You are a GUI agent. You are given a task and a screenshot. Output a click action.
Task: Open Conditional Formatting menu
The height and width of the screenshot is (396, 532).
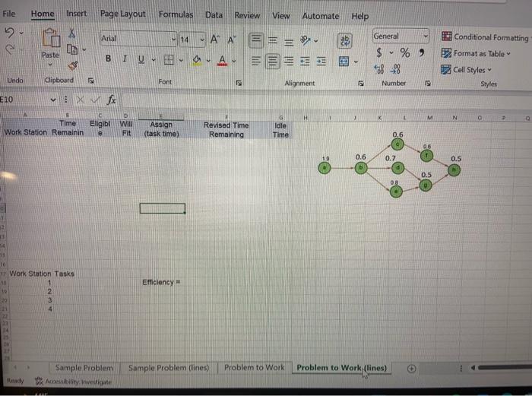click(x=485, y=36)
